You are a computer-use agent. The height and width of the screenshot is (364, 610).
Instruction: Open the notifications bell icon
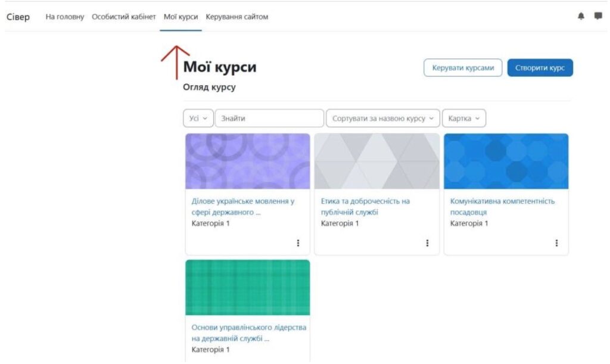click(x=581, y=17)
